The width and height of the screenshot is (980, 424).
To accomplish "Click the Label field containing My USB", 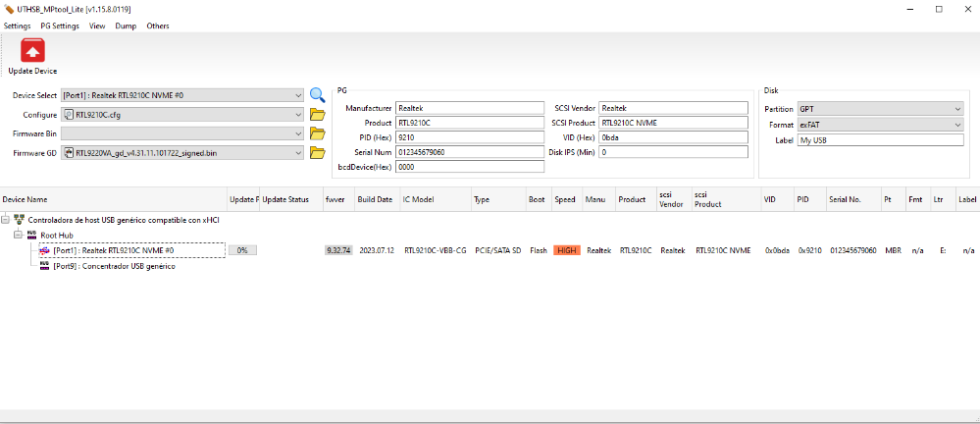I will point(880,140).
